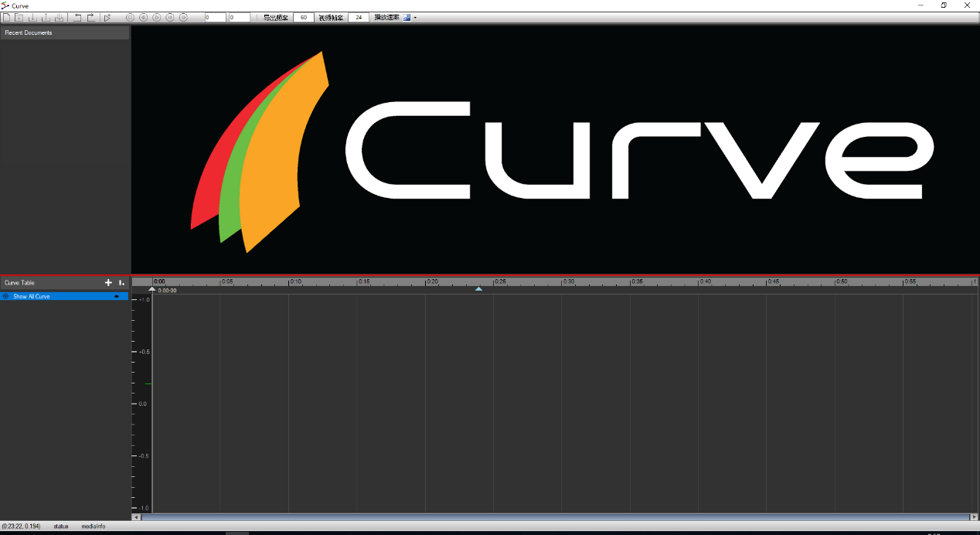Click the step forward playback button
980x535 pixels.
coord(183,17)
